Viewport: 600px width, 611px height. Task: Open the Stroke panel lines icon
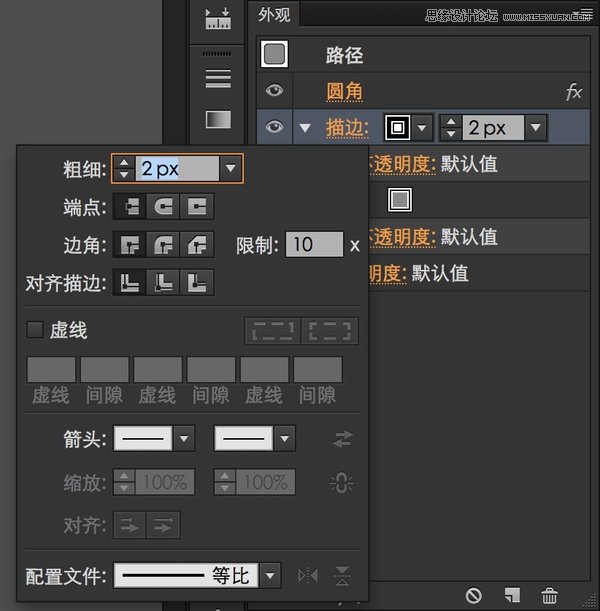[x=218, y=79]
